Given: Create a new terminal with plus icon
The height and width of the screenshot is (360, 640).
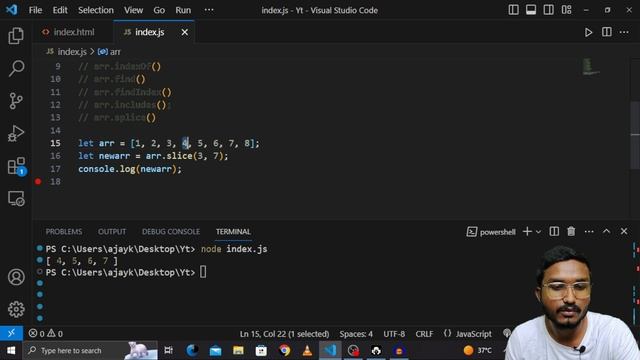Looking at the screenshot, I should [527, 231].
